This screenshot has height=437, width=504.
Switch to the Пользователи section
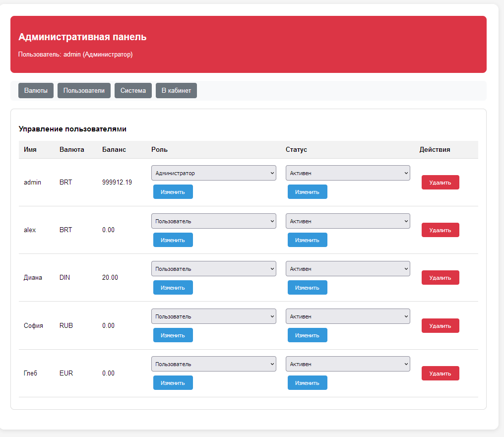(x=84, y=91)
